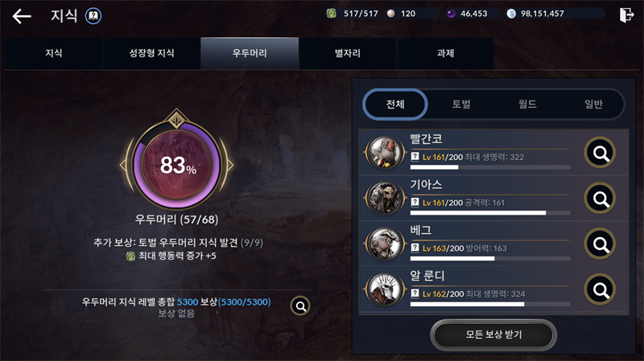Select the 토벌 filter
The width and height of the screenshot is (644, 361).
[x=461, y=105]
